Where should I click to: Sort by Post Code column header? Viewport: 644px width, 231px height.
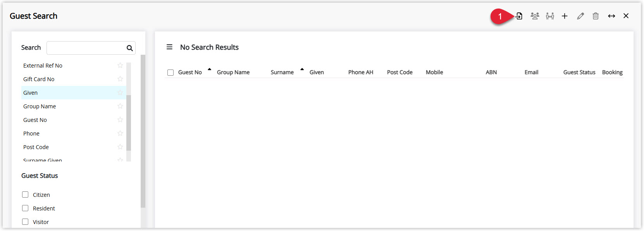tap(400, 72)
